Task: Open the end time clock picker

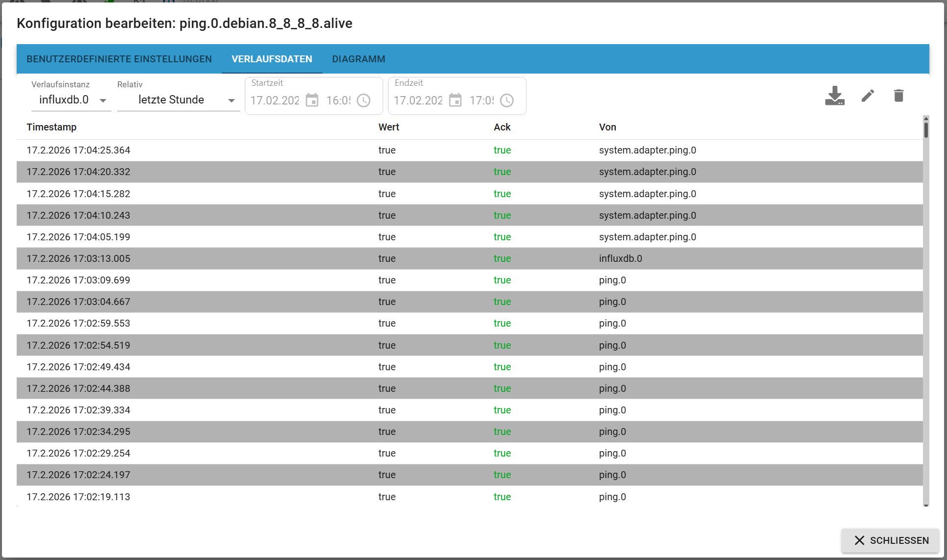Action: pos(507,101)
